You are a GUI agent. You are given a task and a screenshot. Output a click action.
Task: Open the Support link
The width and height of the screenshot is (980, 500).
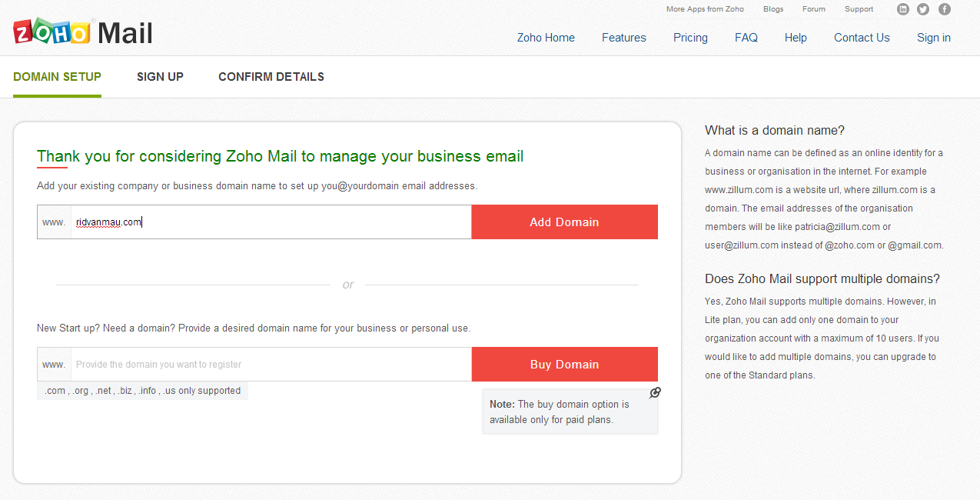coord(859,9)
